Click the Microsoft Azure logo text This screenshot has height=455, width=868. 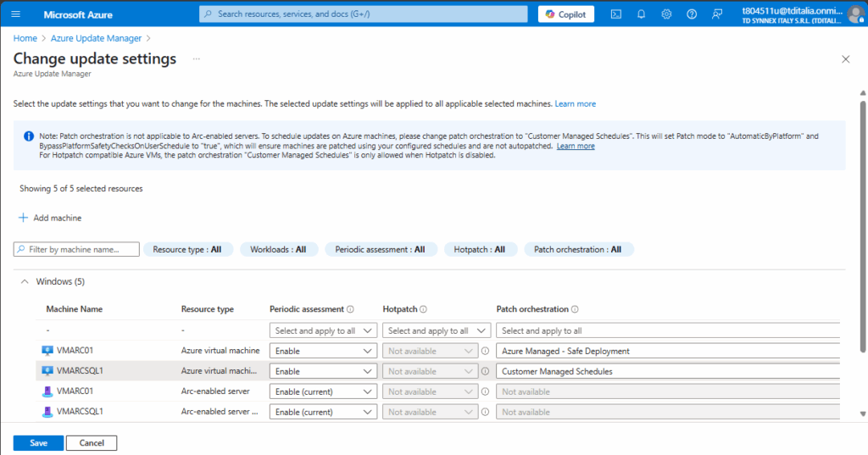tap(78, 14)
